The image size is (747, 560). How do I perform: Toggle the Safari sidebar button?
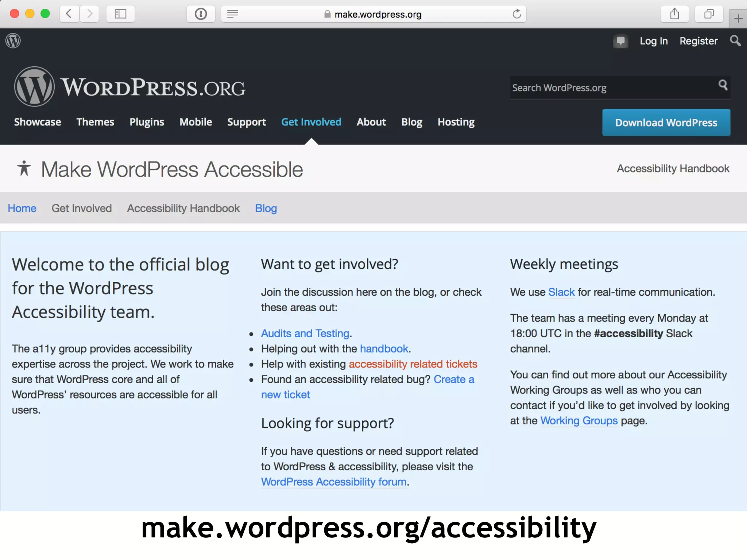[120, 14]
